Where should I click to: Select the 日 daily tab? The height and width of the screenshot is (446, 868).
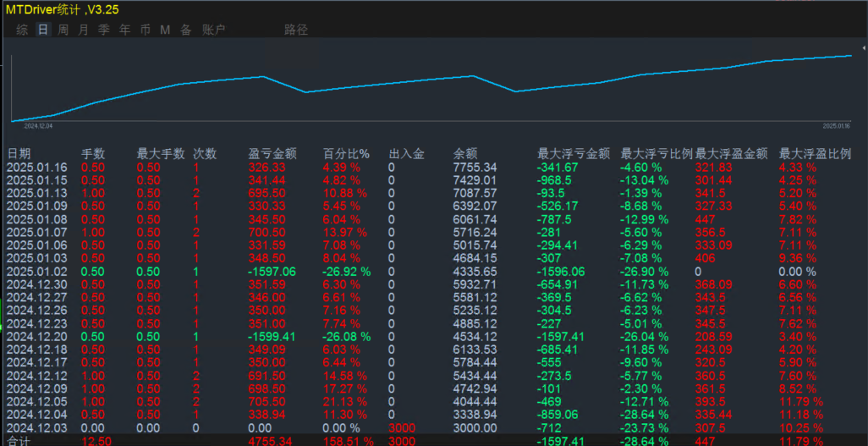tap(42, 30)
